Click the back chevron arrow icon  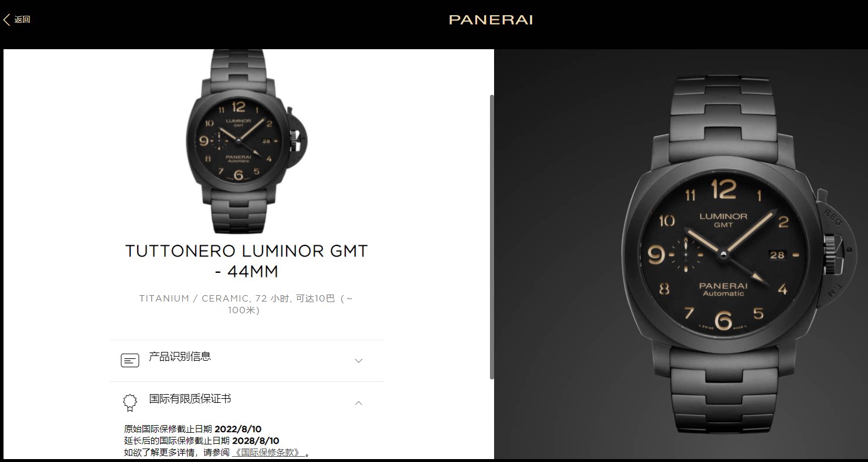click(6, 20)
